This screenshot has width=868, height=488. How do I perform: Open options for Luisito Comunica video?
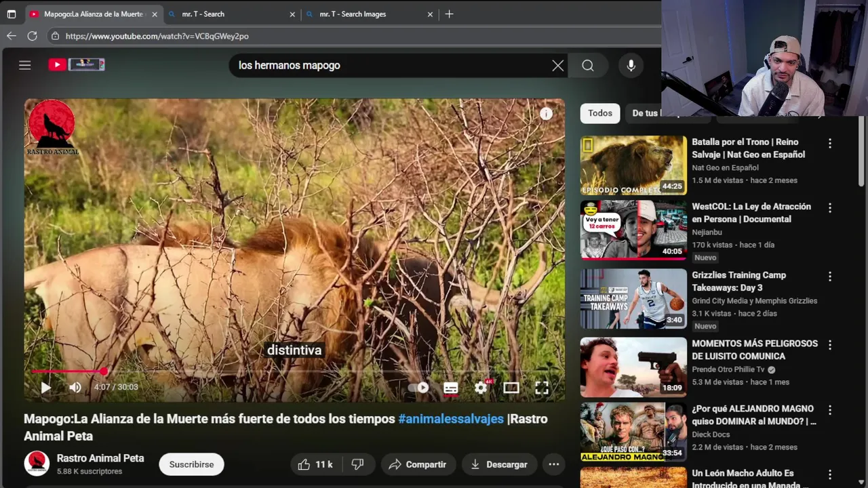(830, 345)
